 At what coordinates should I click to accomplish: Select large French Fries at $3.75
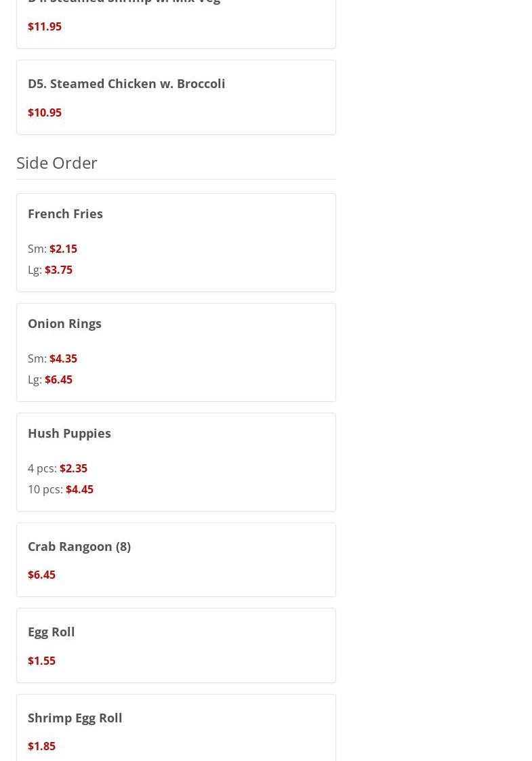[x=58, y=270]
